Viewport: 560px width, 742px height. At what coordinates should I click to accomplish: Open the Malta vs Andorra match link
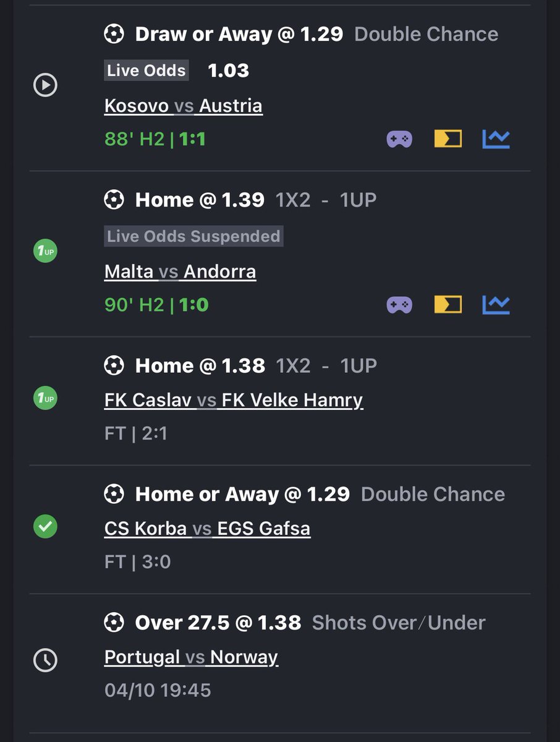pyautogui.click(x=180, y=271)
